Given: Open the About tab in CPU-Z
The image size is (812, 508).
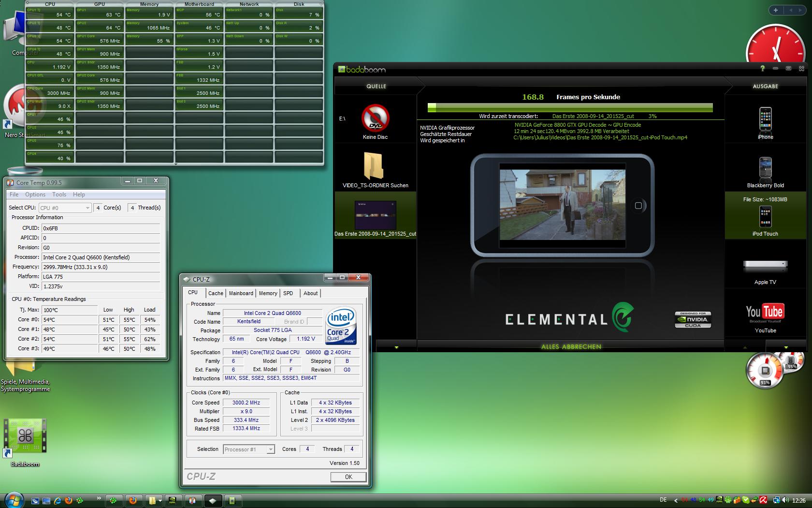Looking at the screenshot, I should [310, 293].
